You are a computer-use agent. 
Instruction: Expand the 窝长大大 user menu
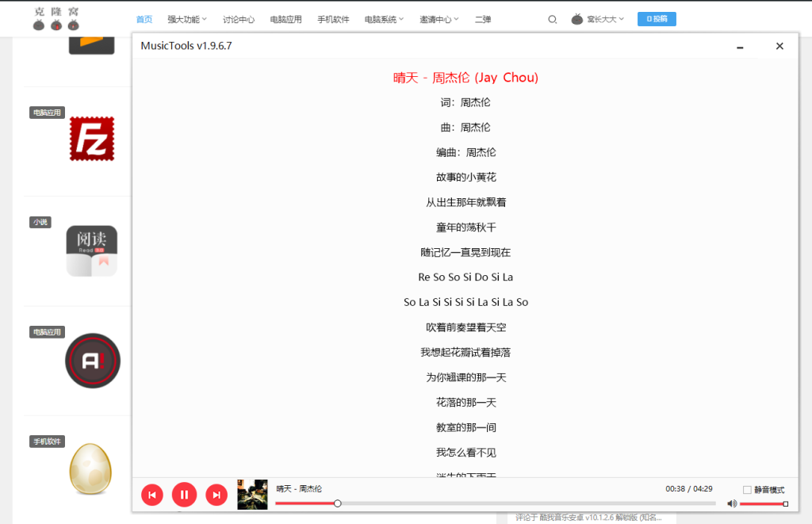[605, 20]
